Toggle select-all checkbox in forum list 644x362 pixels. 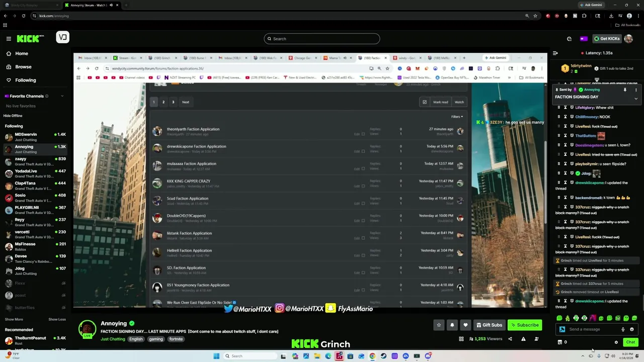point(425,102)
